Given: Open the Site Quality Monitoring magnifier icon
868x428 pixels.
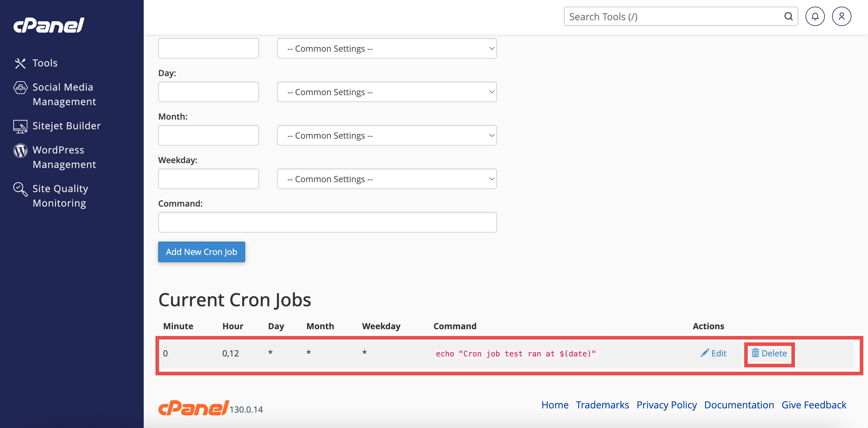Looking at the screenshot, I should click(20, 189).
